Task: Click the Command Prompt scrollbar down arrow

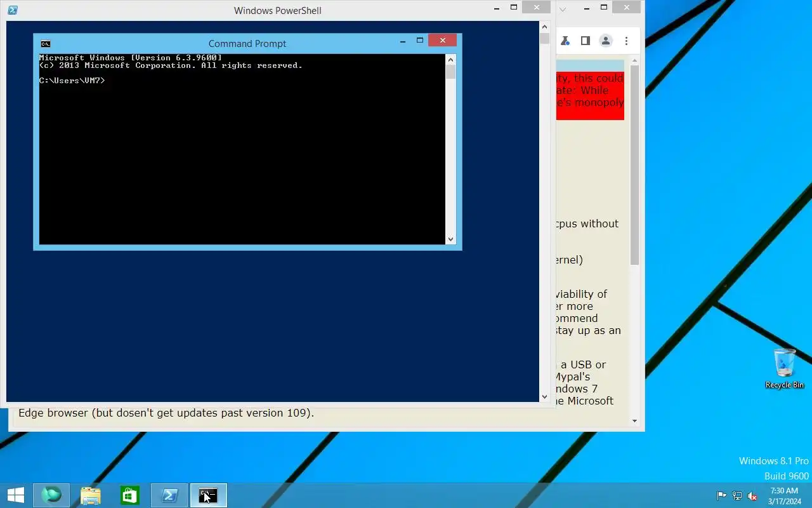Action: tap(450, 239)
